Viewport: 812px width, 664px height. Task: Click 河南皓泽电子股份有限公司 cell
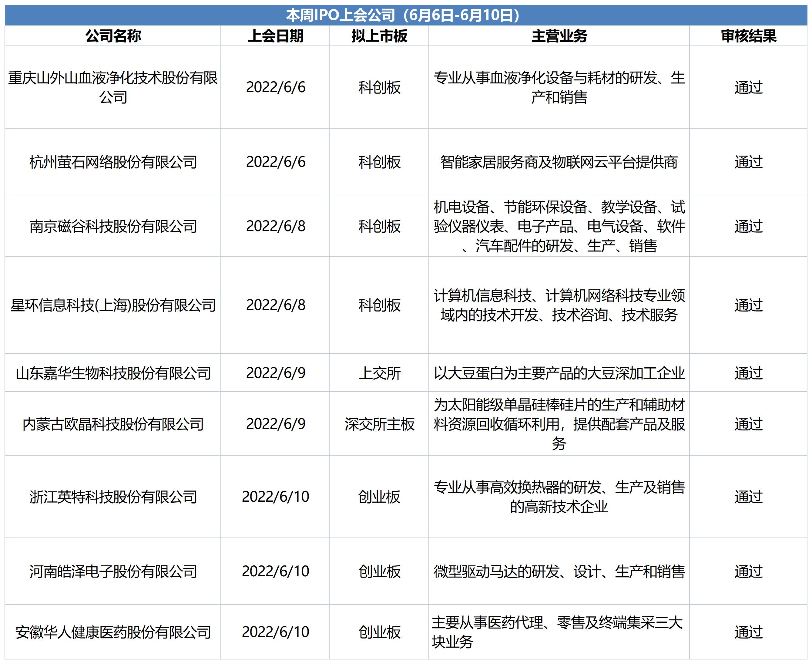tap(113, 571)
